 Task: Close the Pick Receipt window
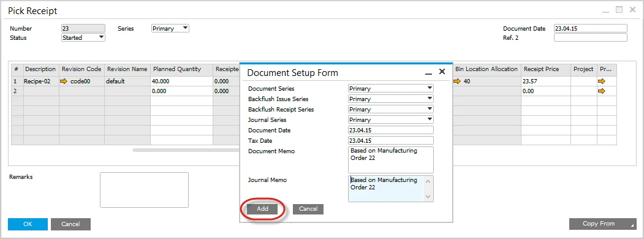pos(632,9)
